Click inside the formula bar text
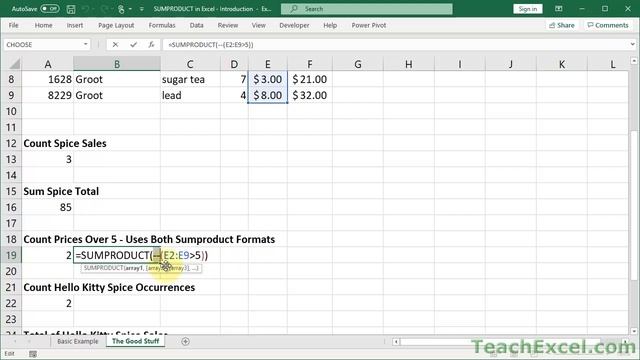Image resolution: width=640 pixels, height=360 pixels. pyautogui.click(x=211, y=44)
